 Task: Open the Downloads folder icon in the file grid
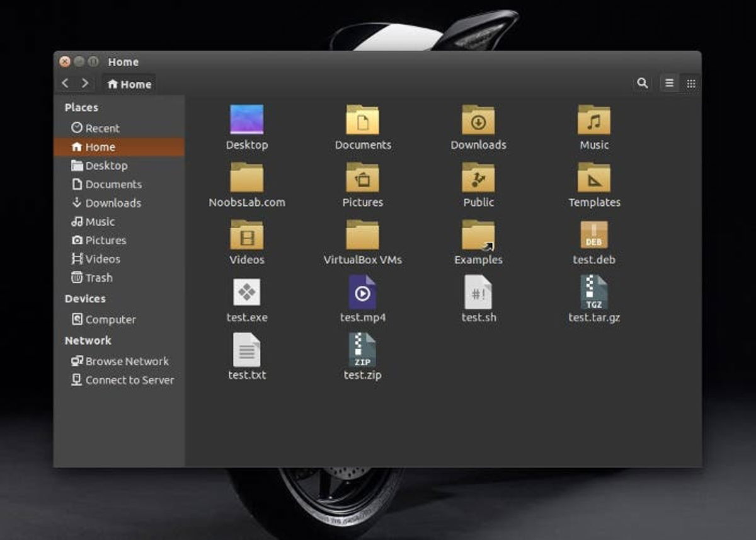pos(478,120)
